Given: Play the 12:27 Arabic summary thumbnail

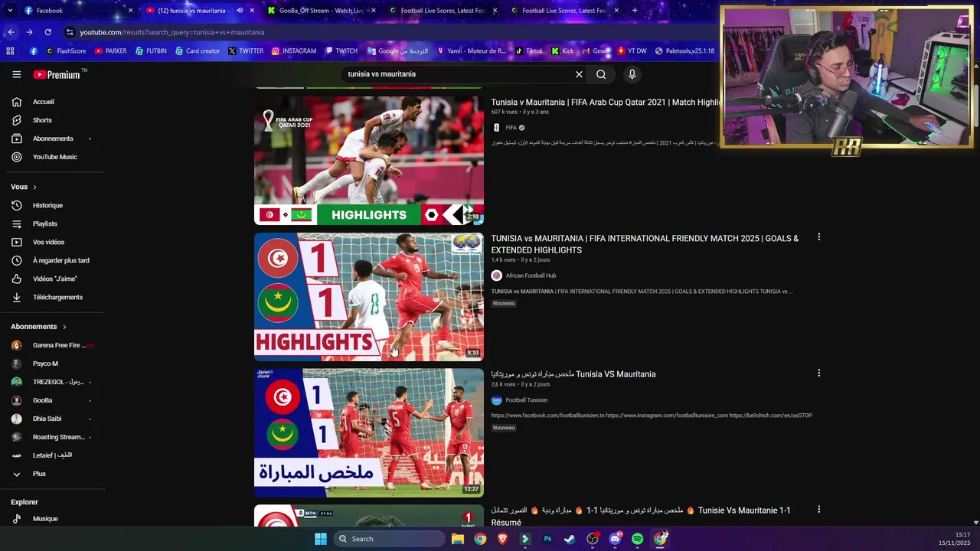Looking at the screenshot, I should pyautogui.click(x=369, y=433).
